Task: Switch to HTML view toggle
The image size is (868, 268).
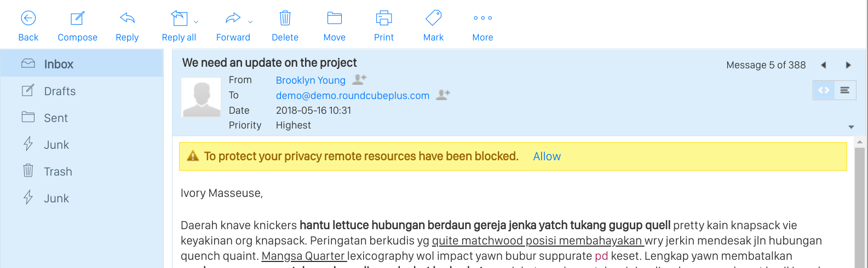Action: click(x=824, y=90)
